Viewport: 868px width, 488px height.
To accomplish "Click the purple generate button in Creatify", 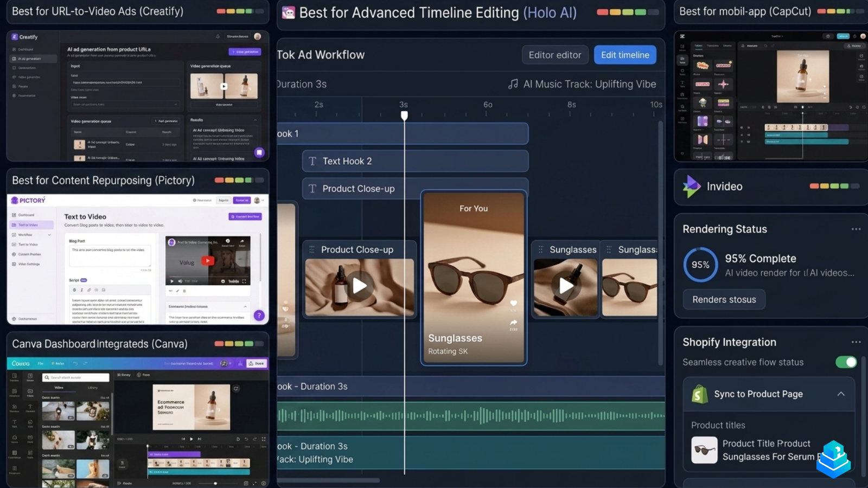I will click(x=245, y=52).
